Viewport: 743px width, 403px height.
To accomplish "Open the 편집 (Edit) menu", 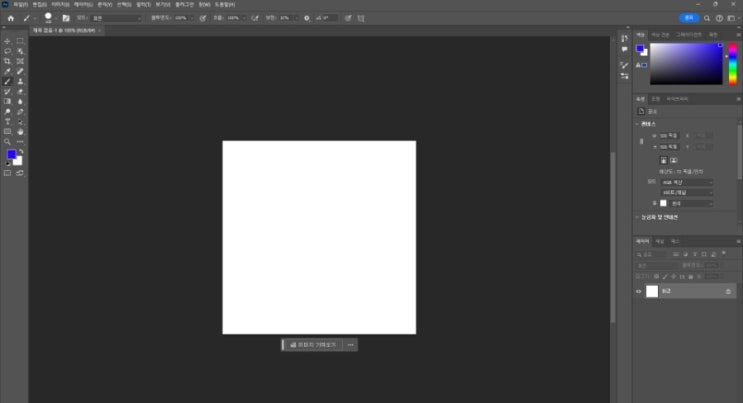I will (x=40, y=4).
